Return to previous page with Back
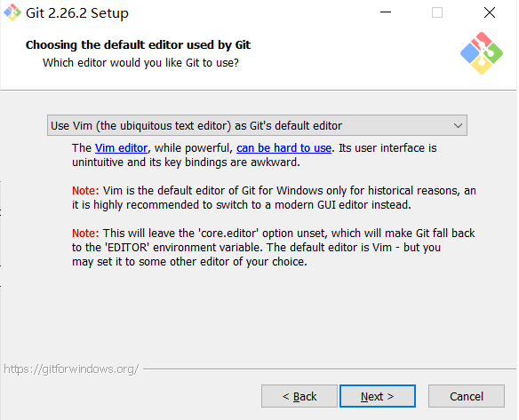The height and width of the screenshot is (420, 519). [x=299, y=396]
